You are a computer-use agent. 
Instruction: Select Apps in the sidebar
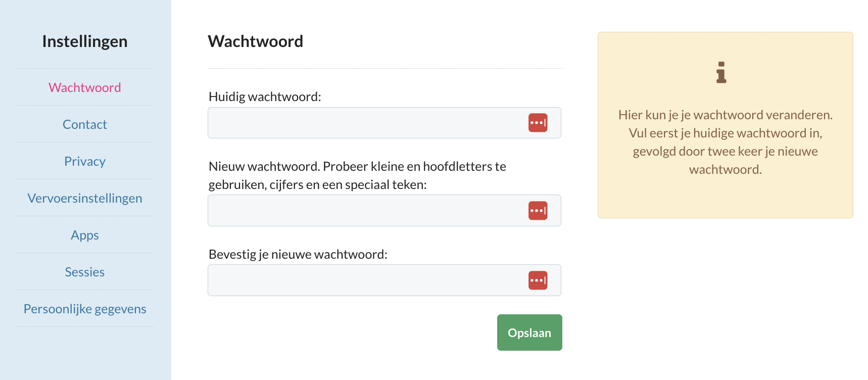(x=85, y=235)
